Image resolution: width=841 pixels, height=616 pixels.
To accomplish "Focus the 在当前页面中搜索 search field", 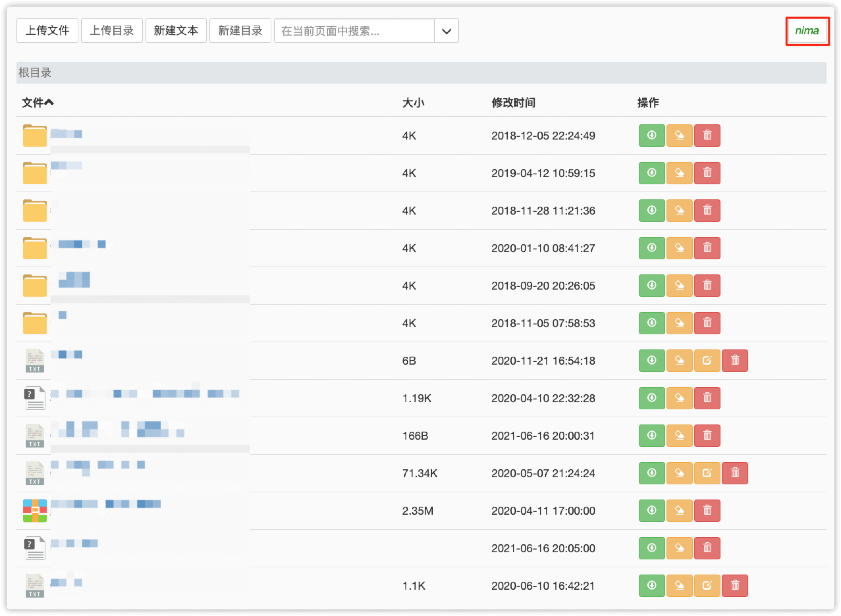I will [354, 31].
